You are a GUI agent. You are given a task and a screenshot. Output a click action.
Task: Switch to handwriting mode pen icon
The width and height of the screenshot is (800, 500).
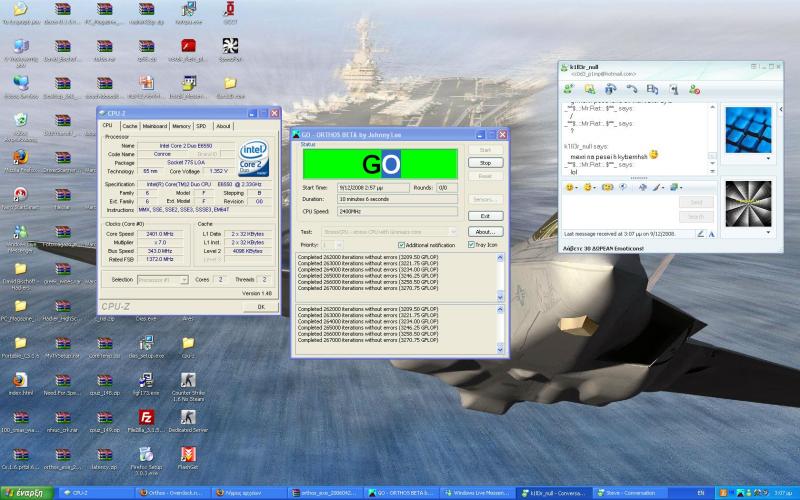point(701,234)
